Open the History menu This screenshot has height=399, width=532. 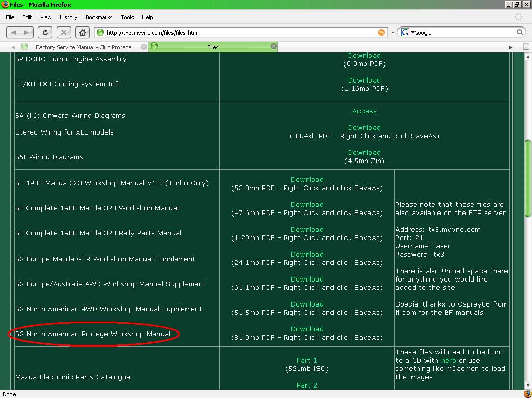click(69, 17)
